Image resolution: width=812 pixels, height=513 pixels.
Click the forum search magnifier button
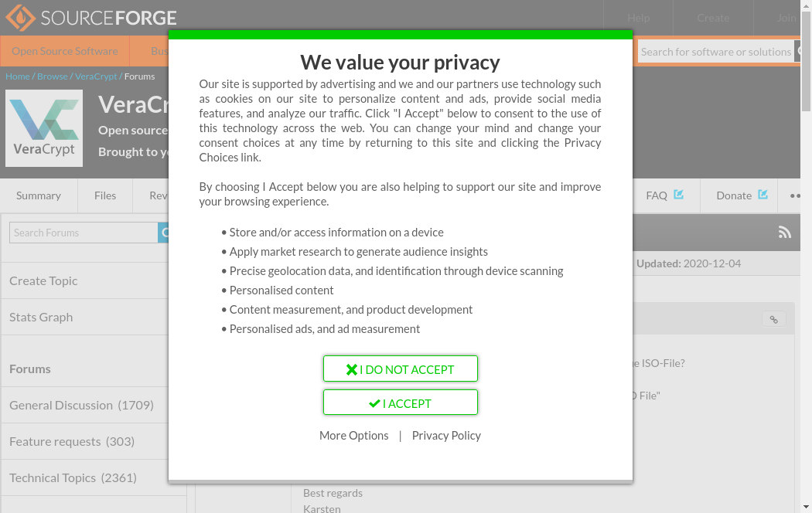163,233
